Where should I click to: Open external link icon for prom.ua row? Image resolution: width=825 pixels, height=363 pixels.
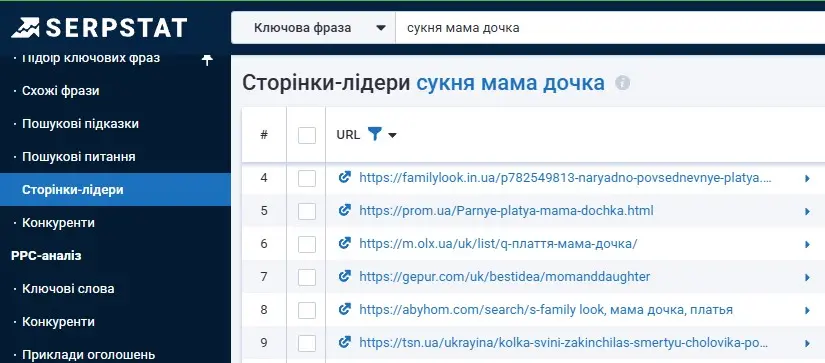pos(345,210)
